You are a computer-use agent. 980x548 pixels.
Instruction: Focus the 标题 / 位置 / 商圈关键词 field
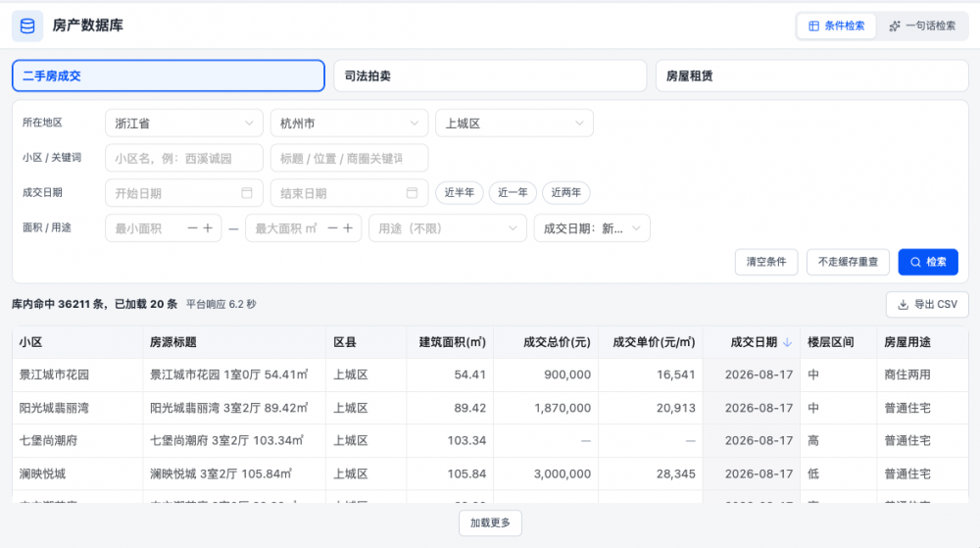350,158
